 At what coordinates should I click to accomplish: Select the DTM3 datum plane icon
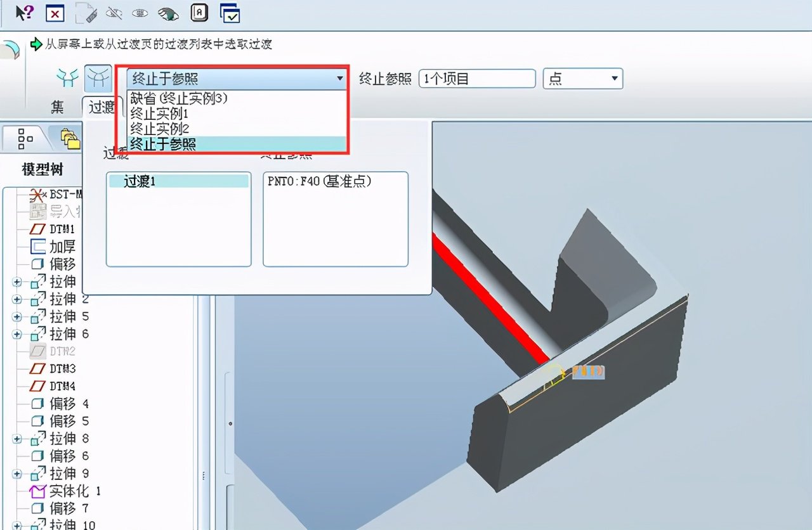[x=38, y=368]
